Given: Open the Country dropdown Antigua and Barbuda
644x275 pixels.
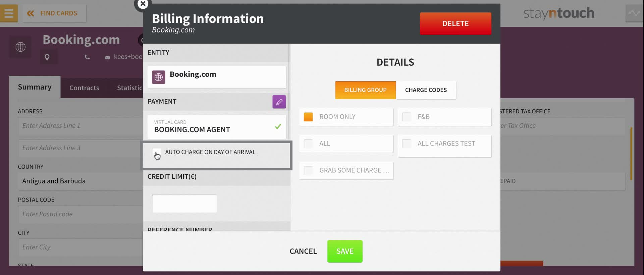Looking at the screenshot, I should click(x=80, y=181).
